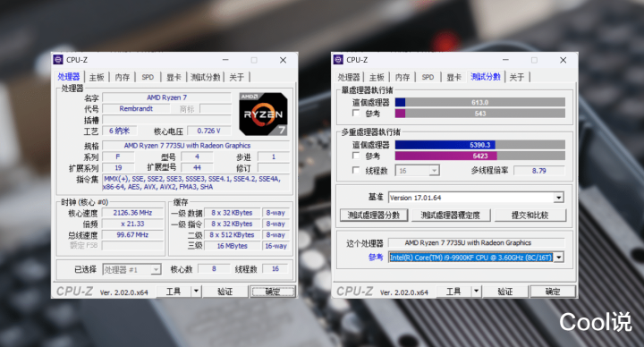This screenshot has height=347, width=644.
Task: Expand the 基准 Version 17.01.64 dropdown
Action: 558,198
